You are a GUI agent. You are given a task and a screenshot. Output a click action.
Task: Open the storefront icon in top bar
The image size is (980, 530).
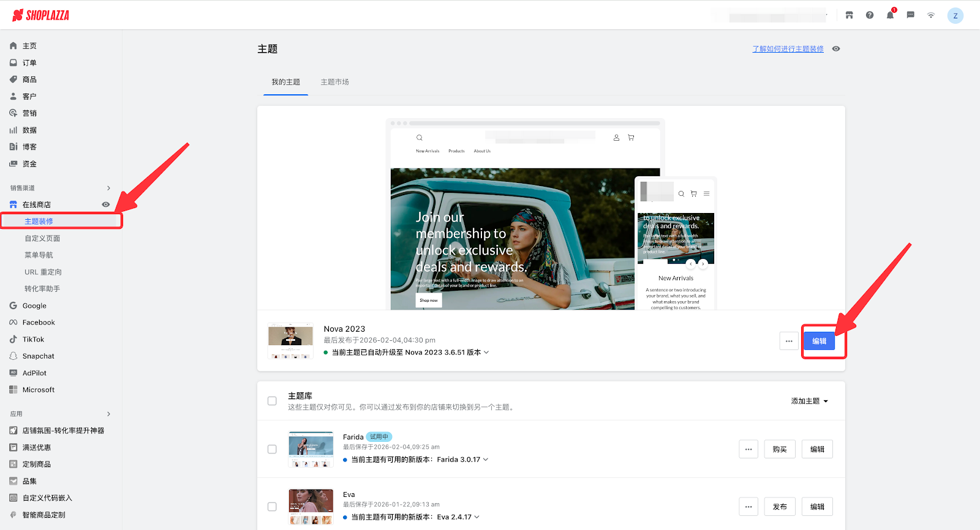[849, 15]
